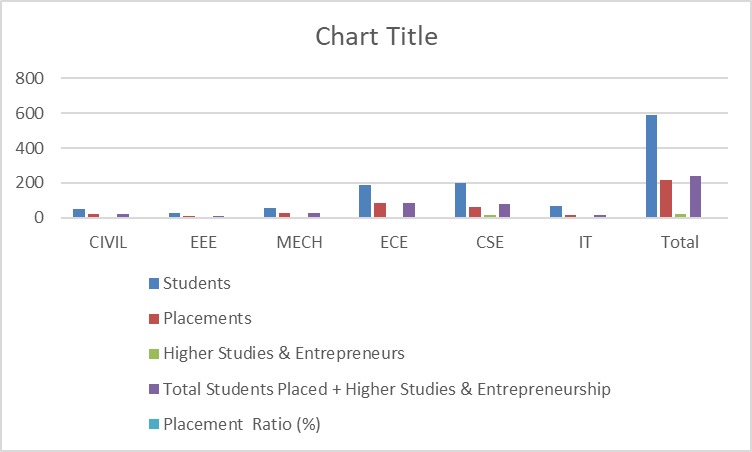Select the Placements legend label
752x452 pixels.
click(x=207, y=318)
